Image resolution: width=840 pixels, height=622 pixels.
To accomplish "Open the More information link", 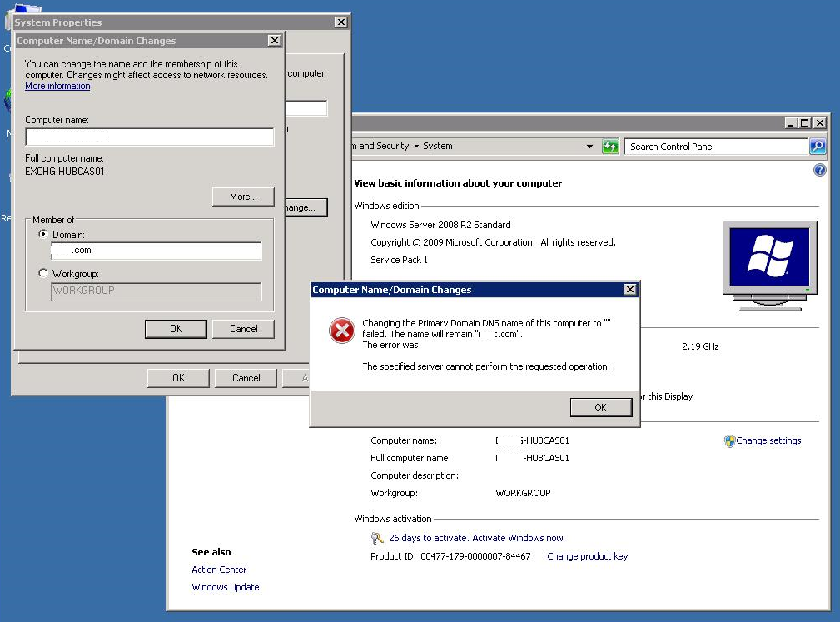I will (x=57, y=86).
